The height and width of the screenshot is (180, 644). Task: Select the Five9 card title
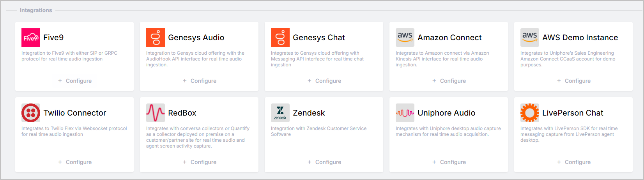(53, 37)
